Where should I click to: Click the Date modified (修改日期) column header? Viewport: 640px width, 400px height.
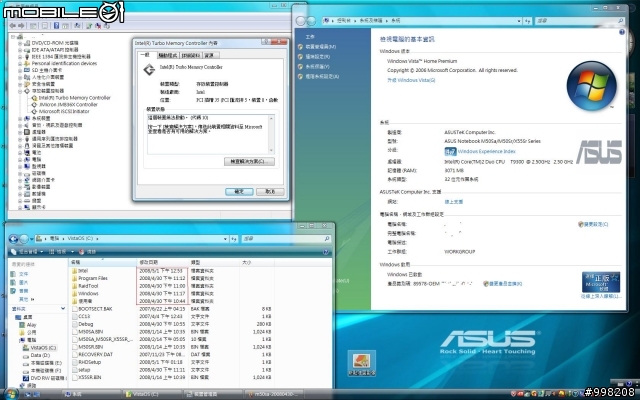163,262
